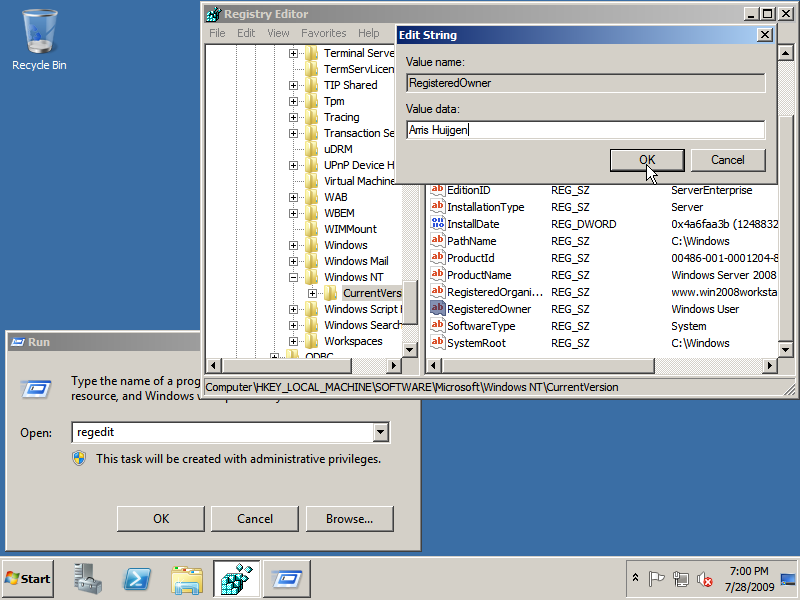Click the muted volume tray icon
The height and width of the screenshot is (600, 800).
tap(705, 579)
